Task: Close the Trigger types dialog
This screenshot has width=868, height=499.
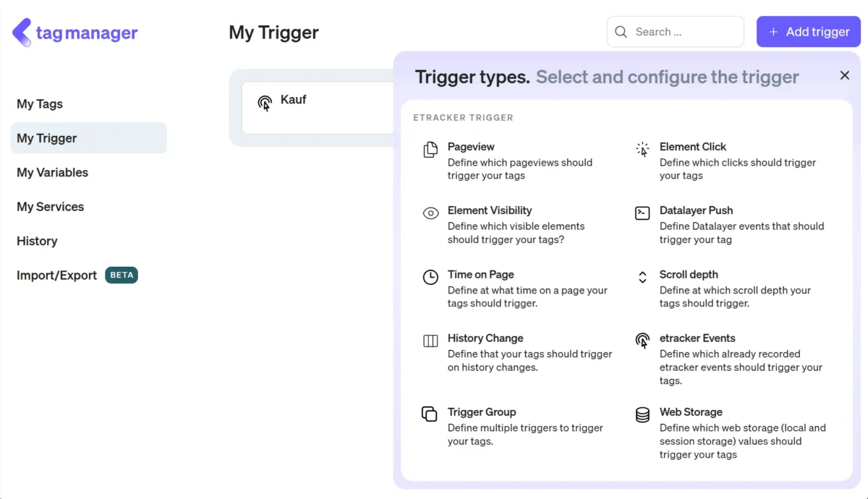Action: 844,75
